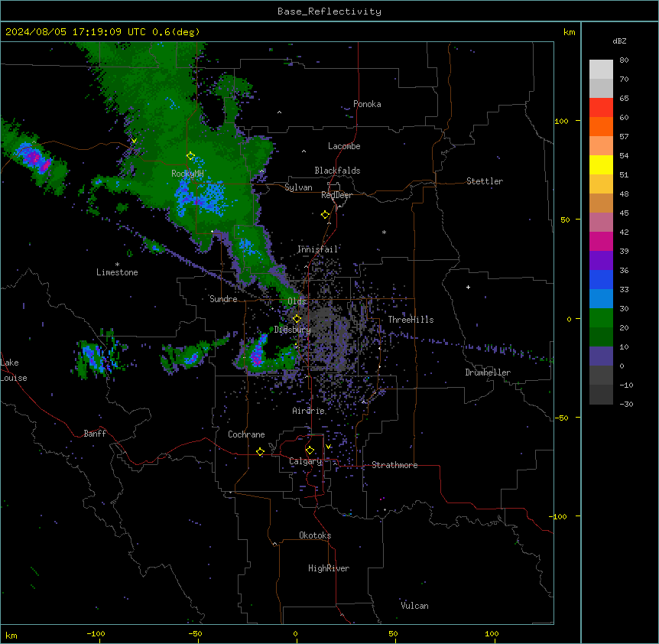Click the Sundre map label

(x=223, y=299)
